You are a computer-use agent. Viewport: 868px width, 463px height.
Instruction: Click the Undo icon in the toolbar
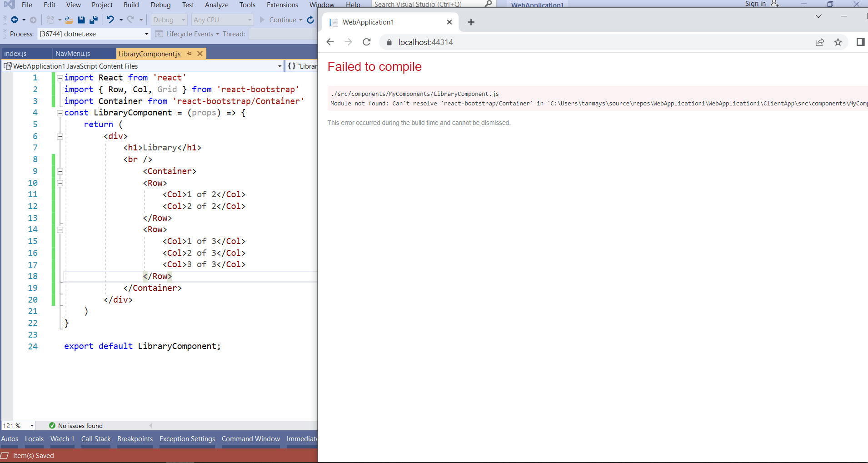coord(110,20)
